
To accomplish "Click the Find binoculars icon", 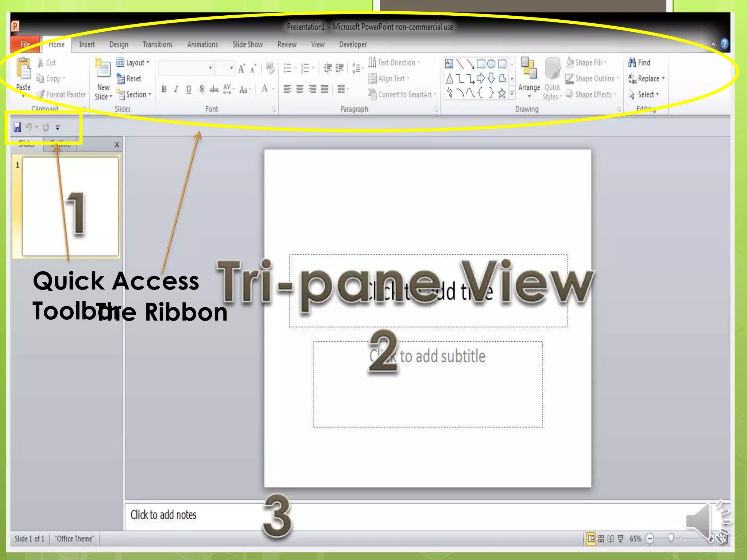I will coord(632,62).
